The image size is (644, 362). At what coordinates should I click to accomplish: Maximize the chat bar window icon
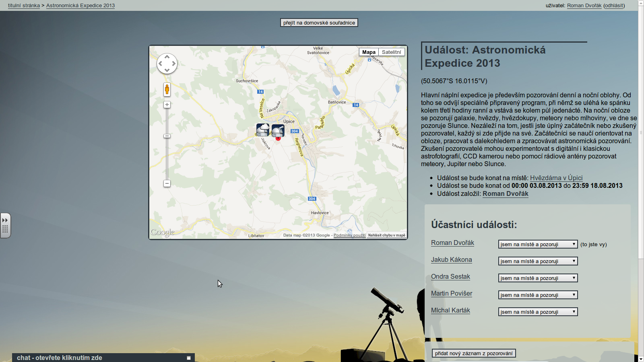pyautogui.click(x=188, y=358)
